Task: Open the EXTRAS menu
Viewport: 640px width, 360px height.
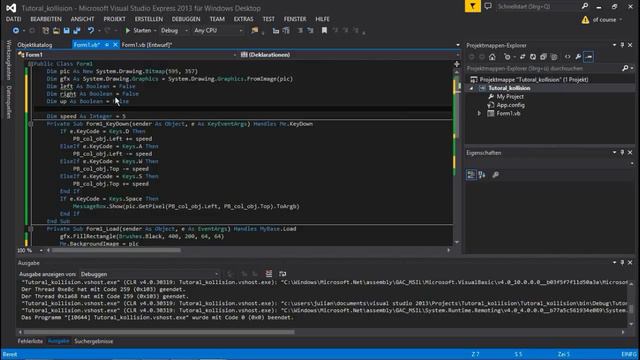Action: [243, 19]
